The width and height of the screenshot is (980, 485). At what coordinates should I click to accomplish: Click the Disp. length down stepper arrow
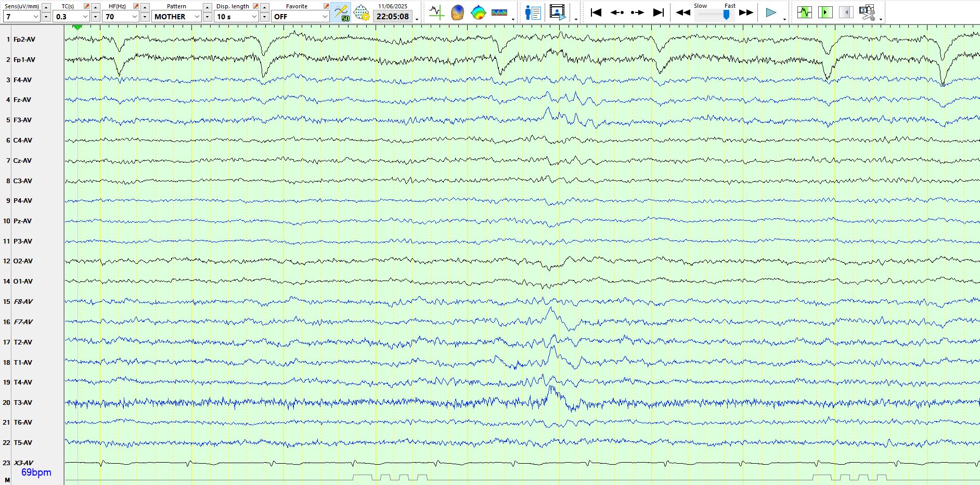pyautogui.click(x=265, y=17)
